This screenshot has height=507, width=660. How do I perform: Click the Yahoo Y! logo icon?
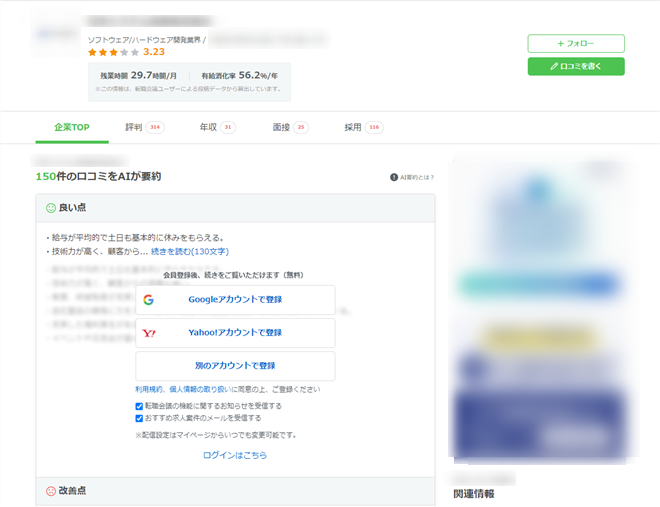click(149, 333)
